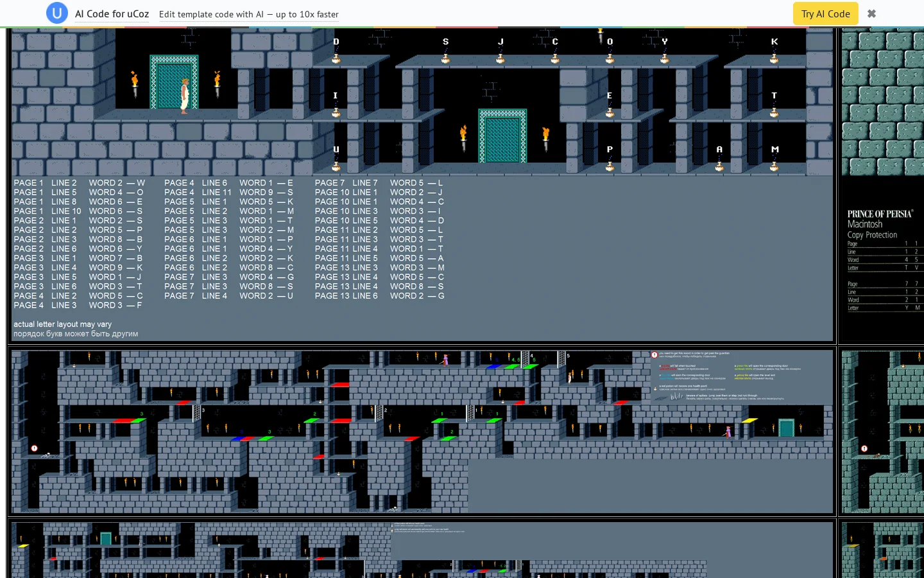This screenshot has height=578, width=924.
Task: Click the row PAGE 2 LINE 6 WORD 6 — Y
Action: click(x=78, y=249)
